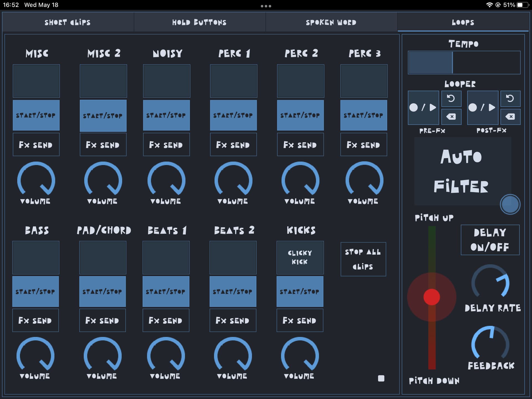This screenshot has width=532, height=399.
Task: Toggle Start/Stop for Beats 1
Action: [x=166, y=291]
